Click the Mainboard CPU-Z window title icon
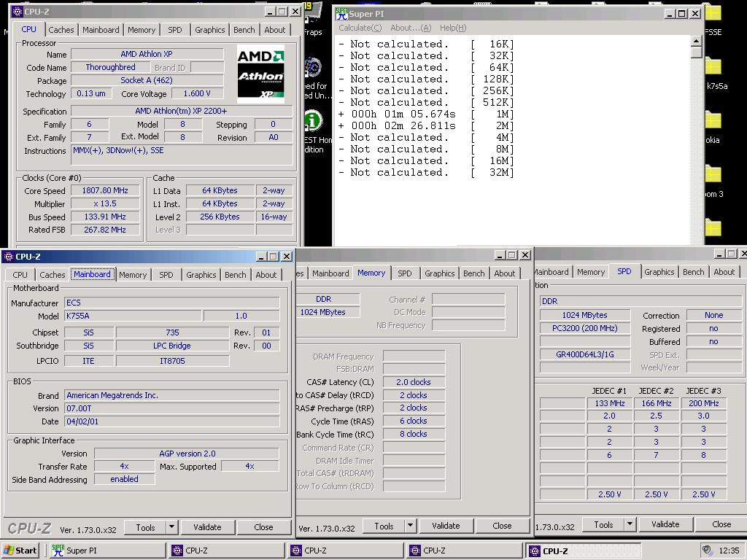This screenshot has height=560, width=747. point(8,257)
